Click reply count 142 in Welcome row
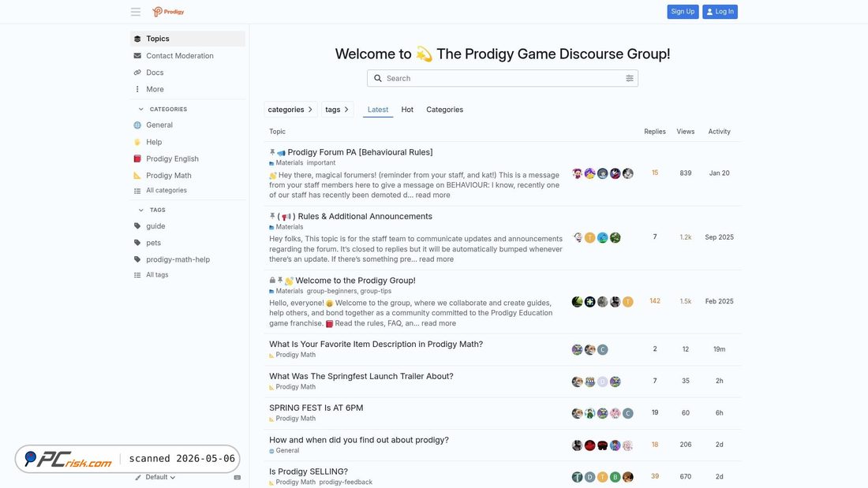 pyautogui.click(x=655, y=301)
